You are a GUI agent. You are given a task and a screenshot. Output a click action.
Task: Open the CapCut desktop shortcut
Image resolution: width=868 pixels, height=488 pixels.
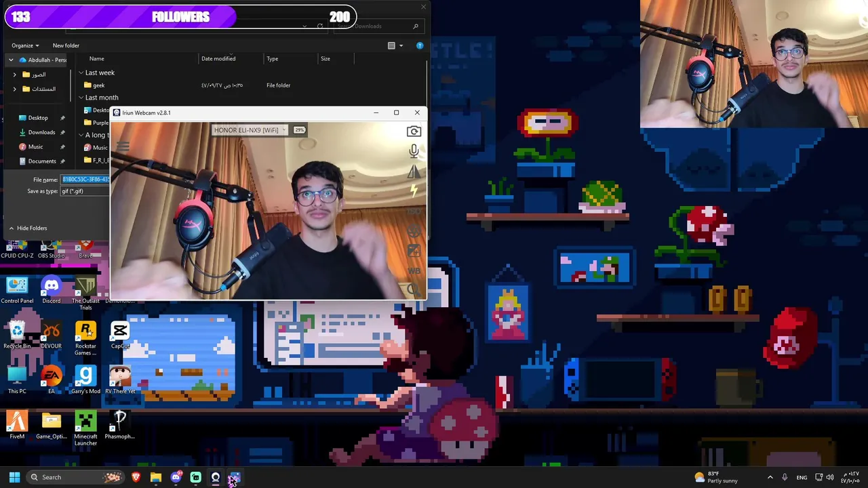pyautogui.click(x=120, y=335)
